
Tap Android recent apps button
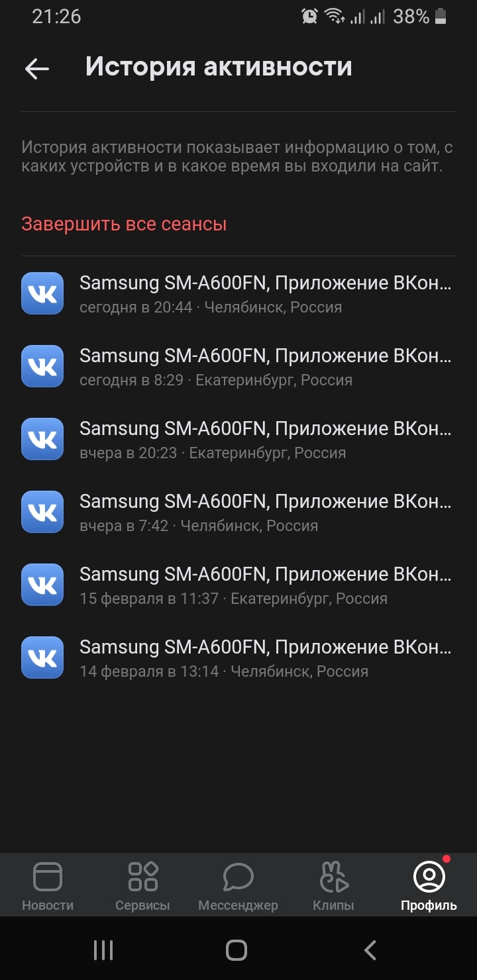[103, 950]
